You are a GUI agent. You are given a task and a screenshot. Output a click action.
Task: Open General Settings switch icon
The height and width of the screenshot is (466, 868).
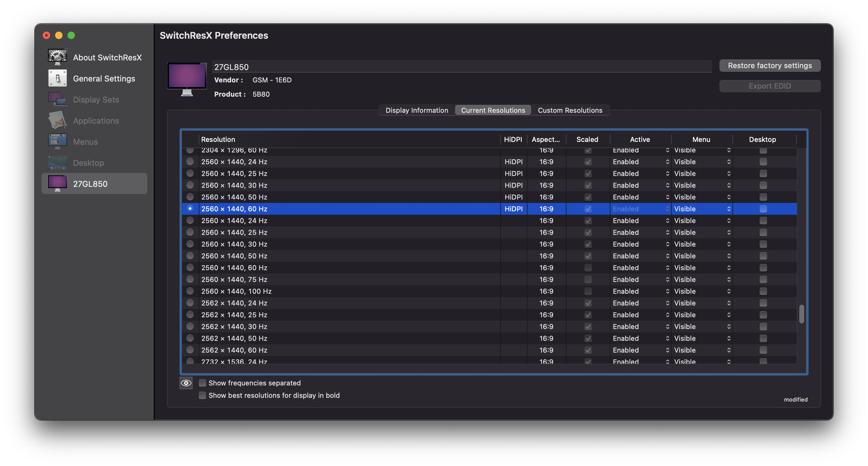pos(57,78)
